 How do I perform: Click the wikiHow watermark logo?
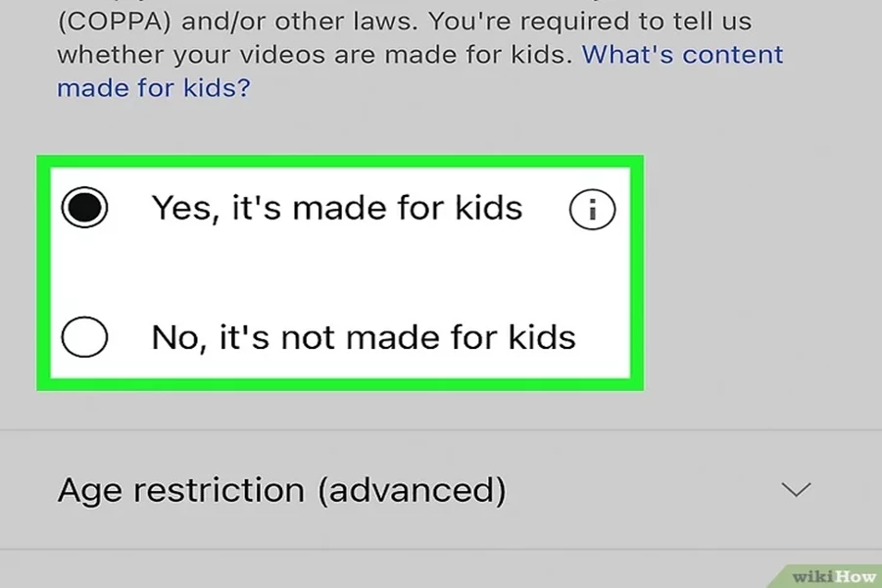[x=833, y=577]
